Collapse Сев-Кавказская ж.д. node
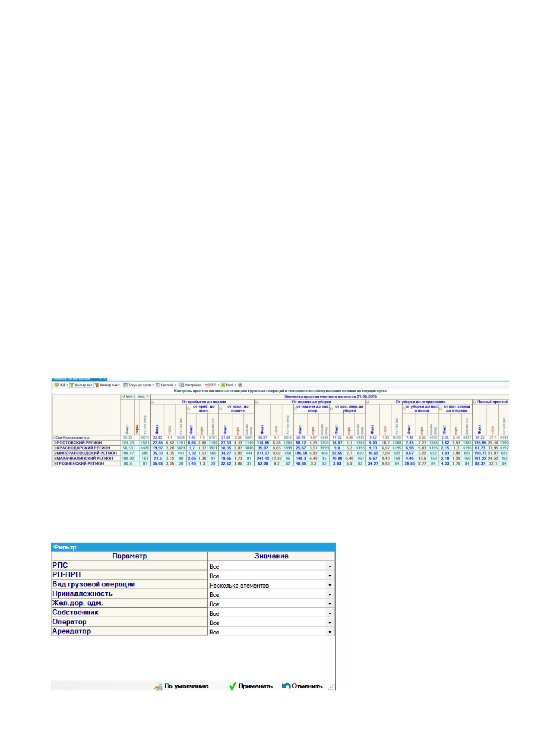Viewport: 535px width, 756px height. (54, 438)
